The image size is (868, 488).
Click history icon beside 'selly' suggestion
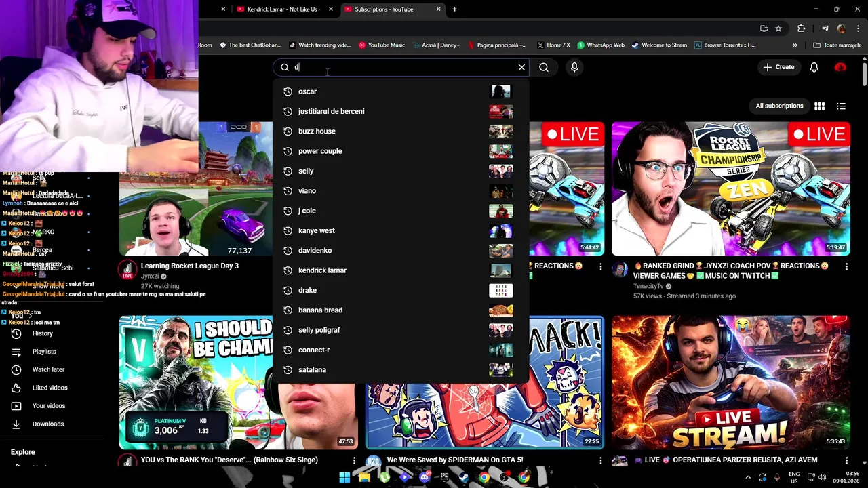[288, 171]
